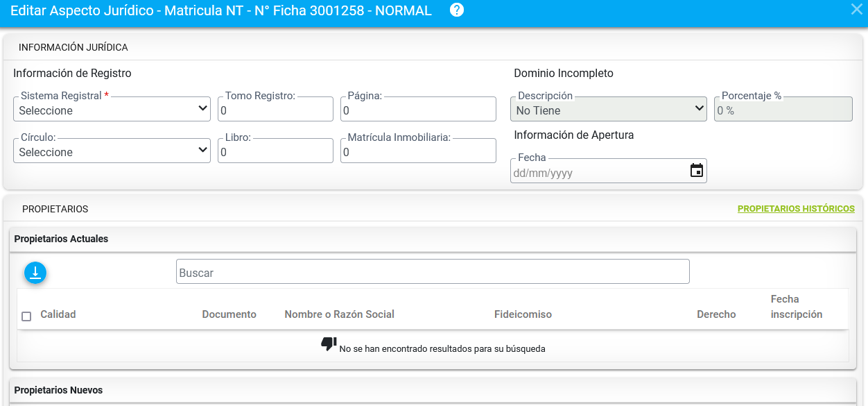
Task: Click the PROPIETARIOS section title
Action: pyautogui.click(x=55, y=209)
